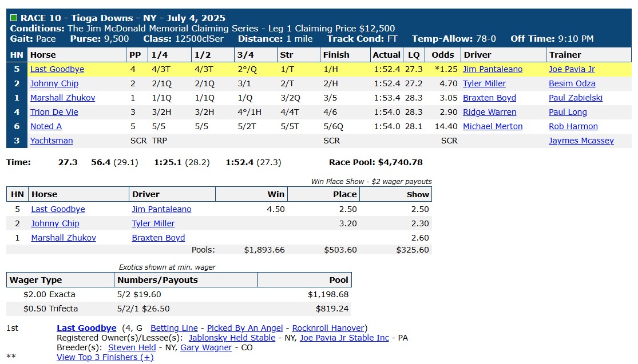Viewport: 638px width, 364px height.
Task: Open breeder Gary Wagner link
Action: tap(206, 347)
